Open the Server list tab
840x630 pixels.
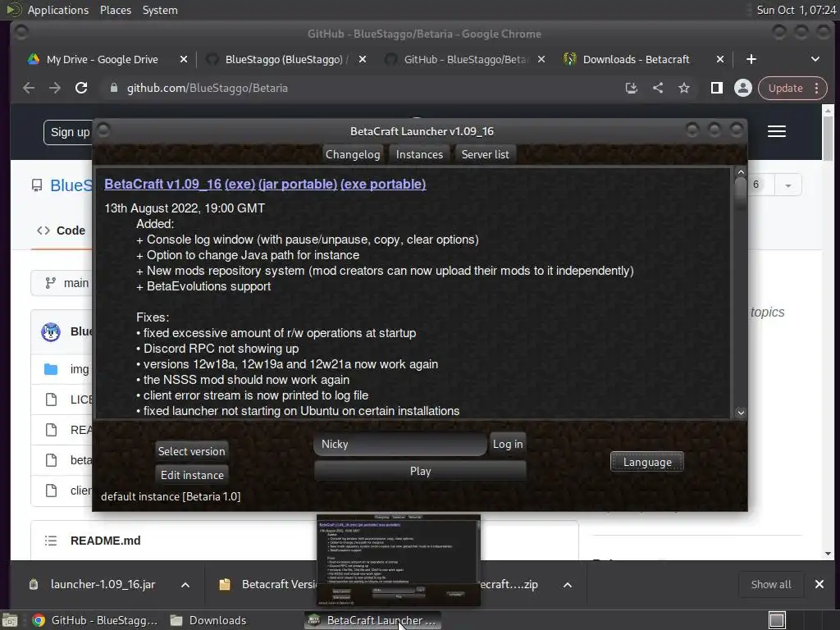pos(486,154)
